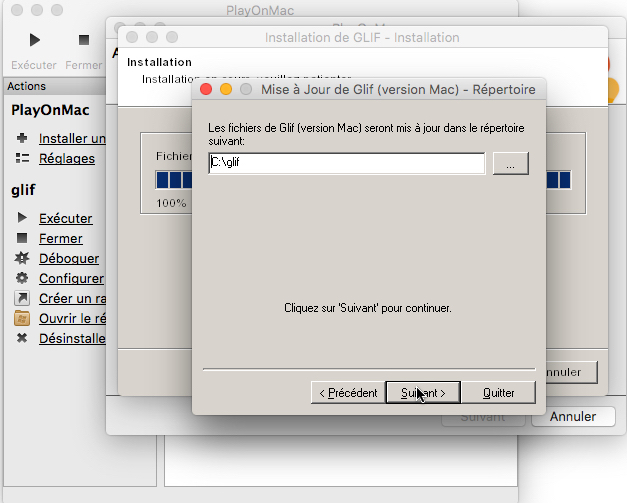Image resolution: width=627 pixels, height=503 pixels.
Task: Click the bug icon beside Déboguer
Action: [x=21, y=258]
